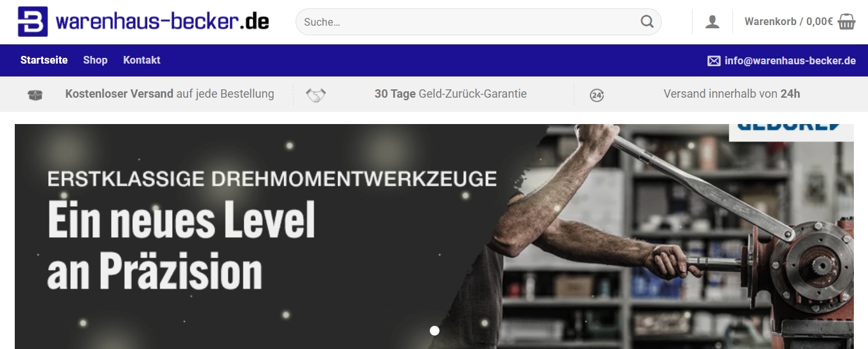Viewport: 868px width, 349px height.
Task: Click the white slider dot on the banner
Action: tap(434, 330)
